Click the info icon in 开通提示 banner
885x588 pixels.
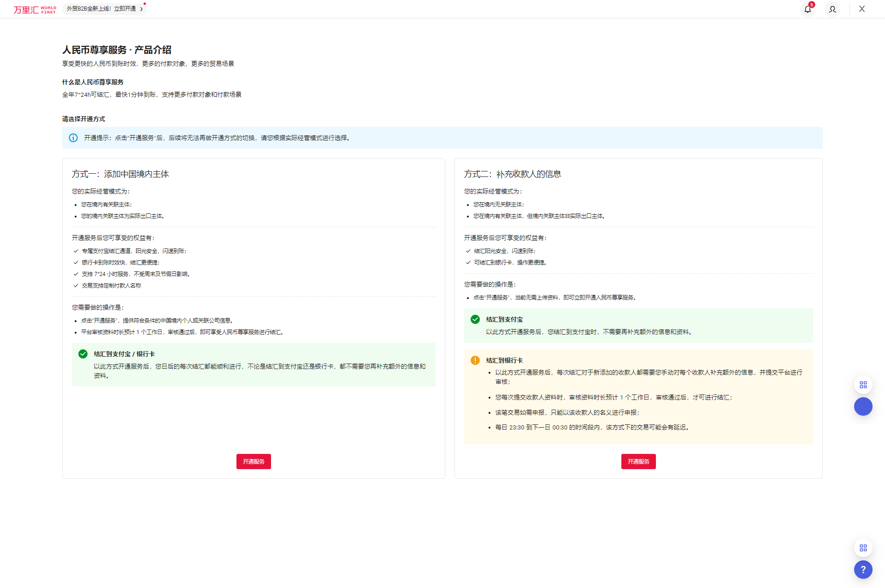click(x=73, y=138)
